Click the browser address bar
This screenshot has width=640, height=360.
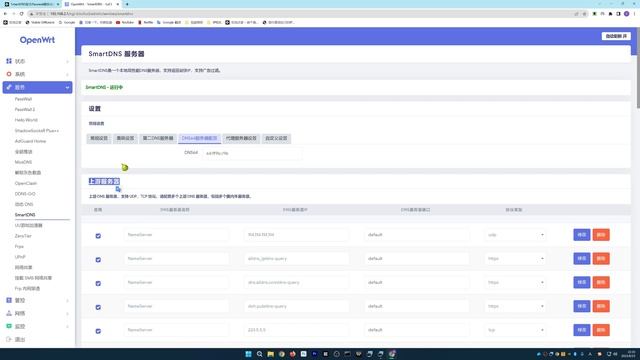[302, 13]
